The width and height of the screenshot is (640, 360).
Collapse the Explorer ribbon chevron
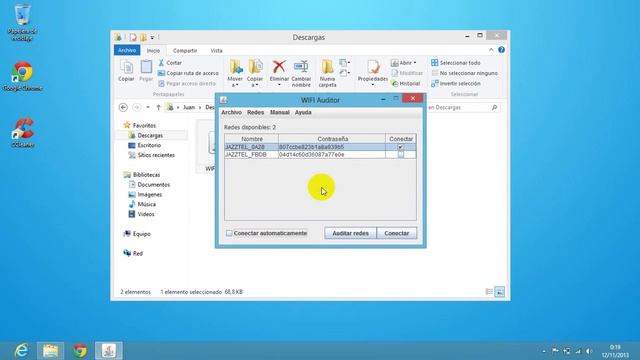491,50
